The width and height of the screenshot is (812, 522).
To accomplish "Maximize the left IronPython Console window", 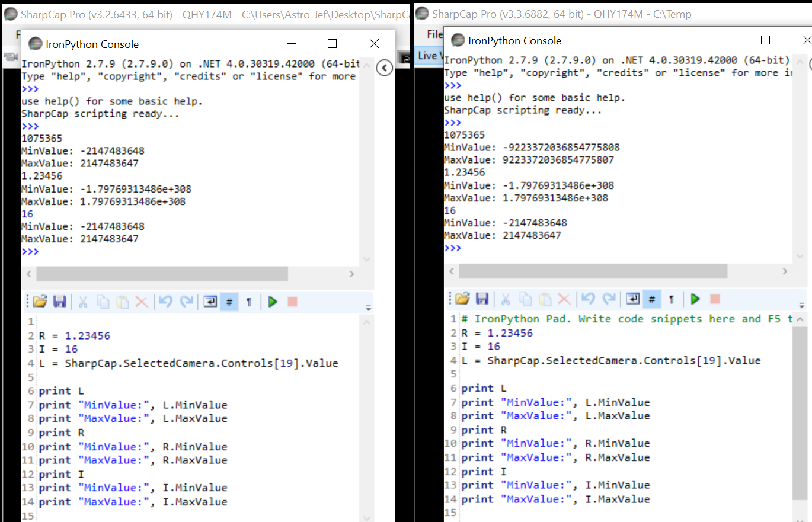I will (333, 44).
